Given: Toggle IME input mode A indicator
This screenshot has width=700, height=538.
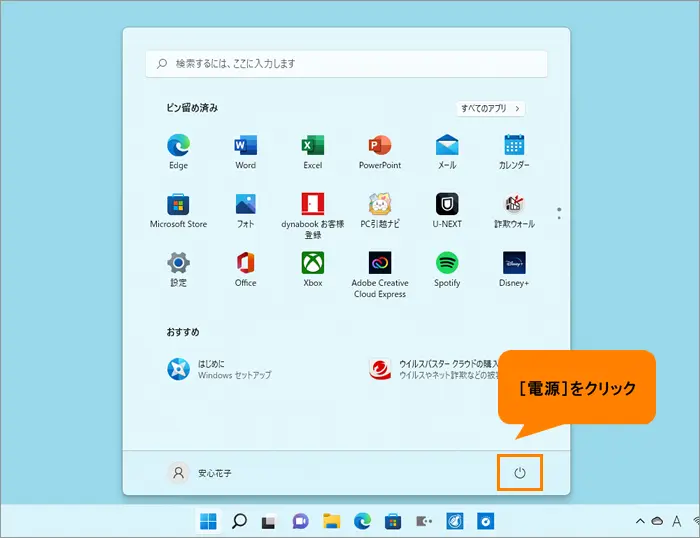Looking at the screenshot, I should pos(677,521).
